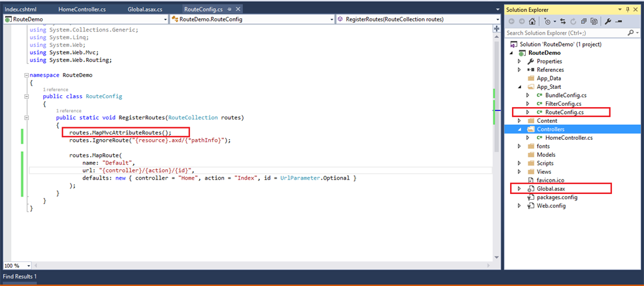Click the split editor handle above scrollbar

497,29
